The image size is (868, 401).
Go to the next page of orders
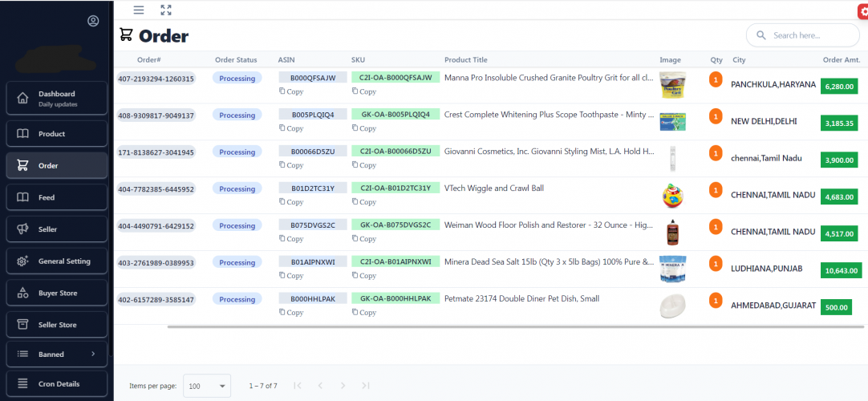click(x=343, y=386)
